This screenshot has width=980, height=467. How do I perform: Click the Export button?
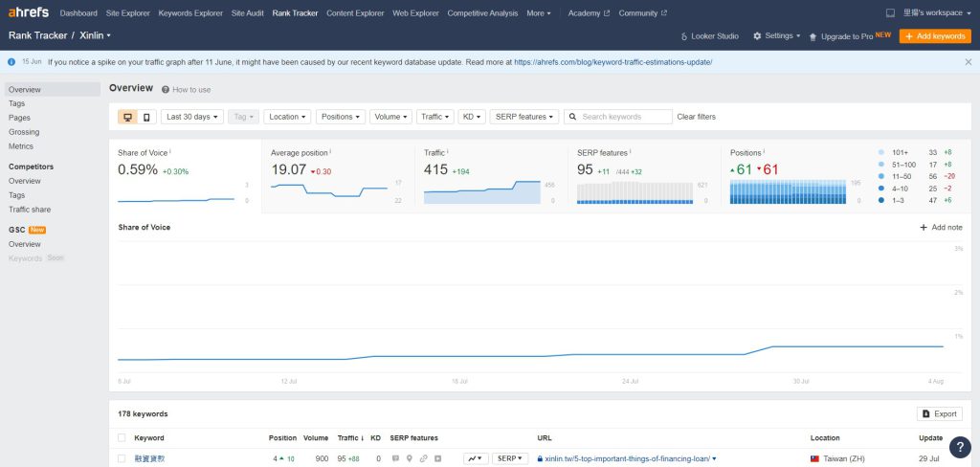tap(940, 413)
